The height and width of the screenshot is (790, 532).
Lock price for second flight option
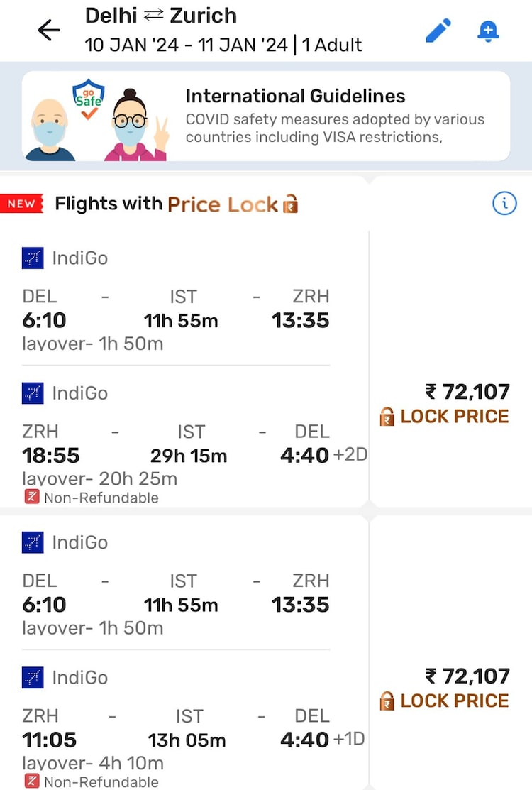[445, 701]
